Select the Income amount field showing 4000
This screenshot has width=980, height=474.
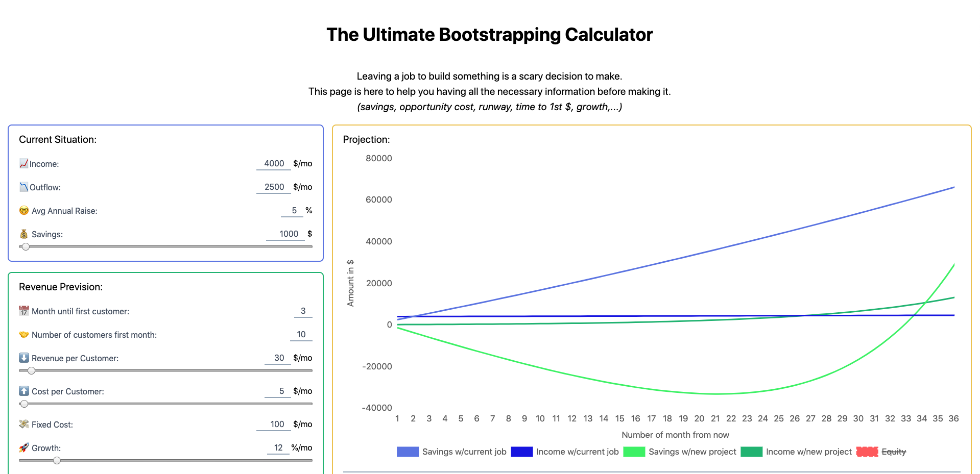pos(274,163)
